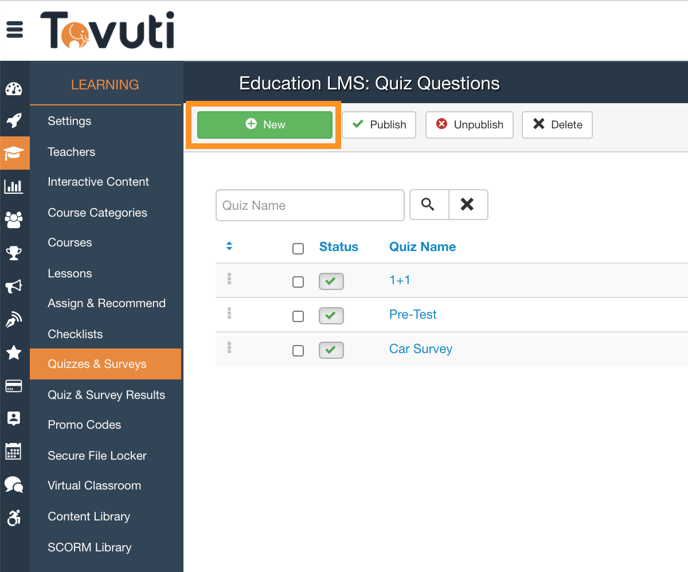Open Quiz & Survey Results menu item
Image resolution: width=688 pixels, height=572 pixels.
point(106,395)
